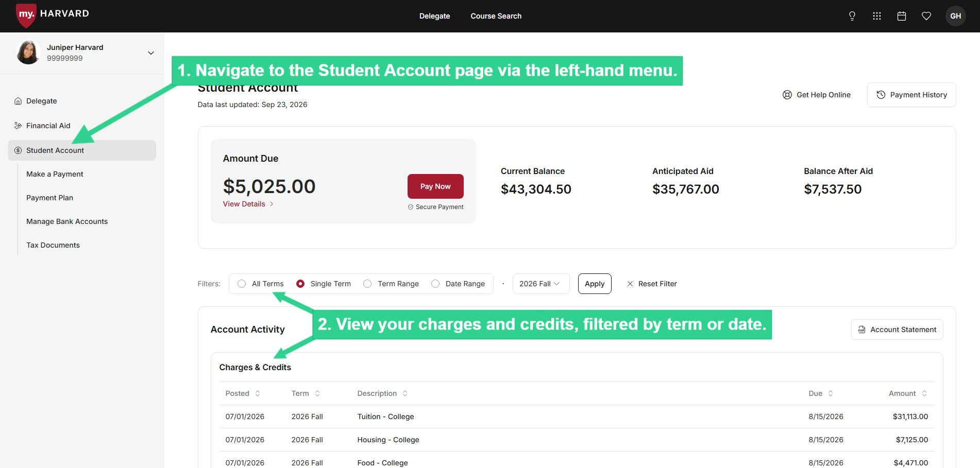Screen dimensions: 980x468
Task: Click the View Details chevron arrow
Action: 272,204
